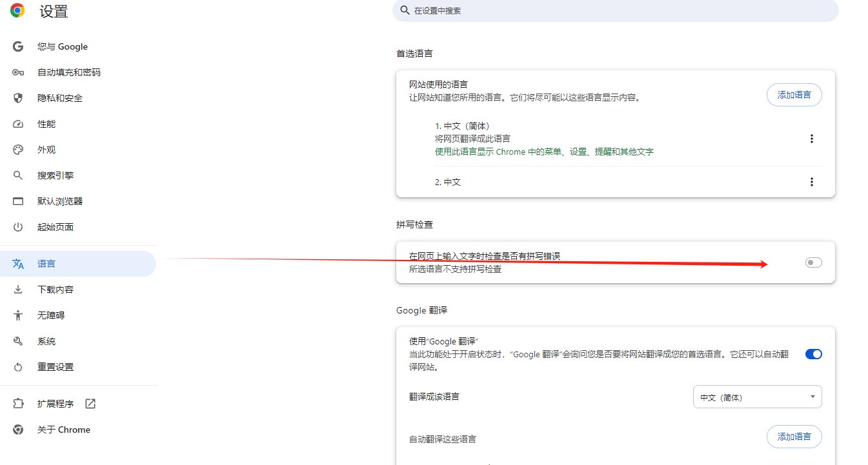Click the 拼写检查 section heading
Image resolution: width=868 pixels, height=465 pixels.
coord(414,224)
